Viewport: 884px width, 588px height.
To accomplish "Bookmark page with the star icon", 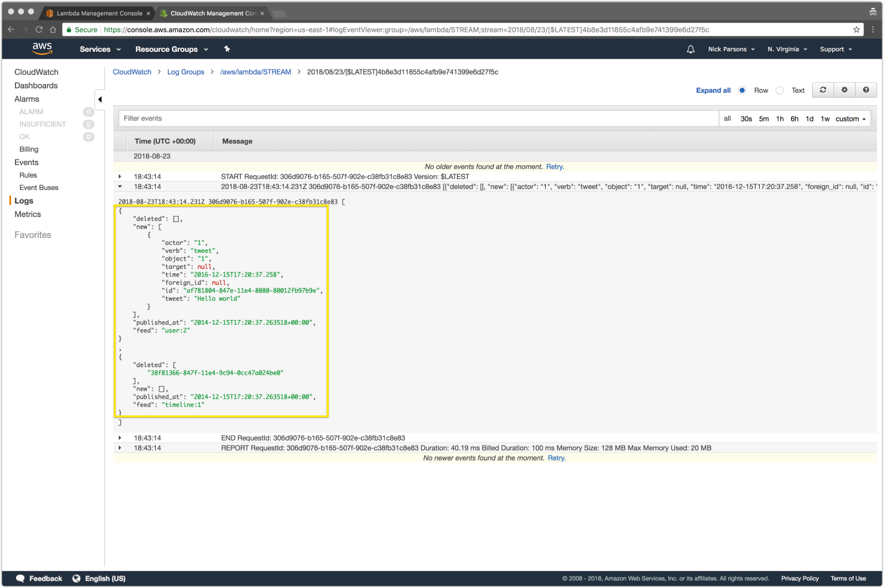I will (856, 30).
